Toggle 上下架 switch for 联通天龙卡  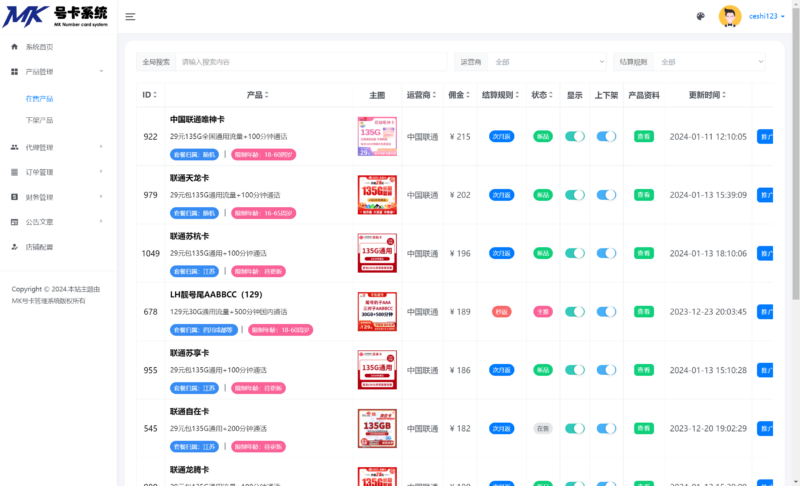606,195
